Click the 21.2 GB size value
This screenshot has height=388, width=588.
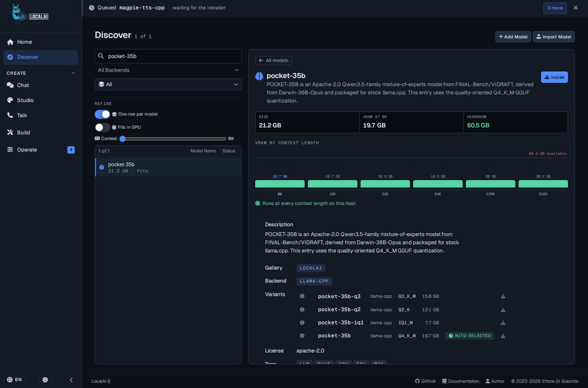pyautogui.click(x=270, y=125)
